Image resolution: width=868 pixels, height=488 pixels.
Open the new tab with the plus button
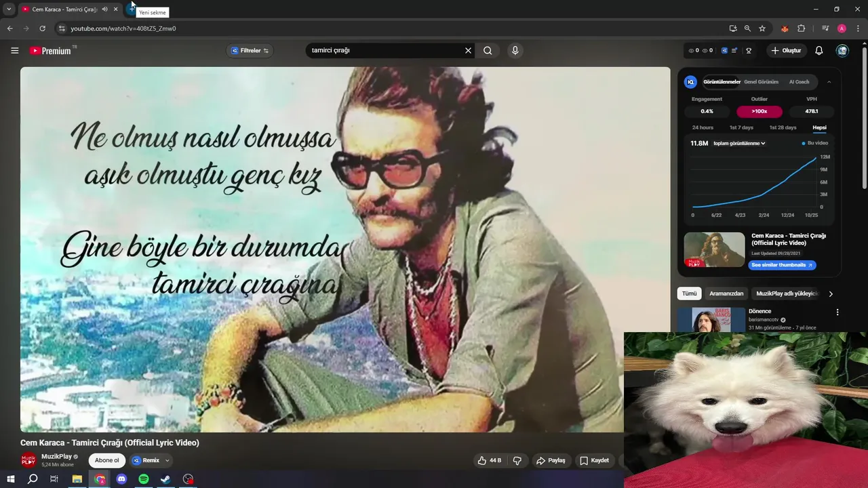131,9
